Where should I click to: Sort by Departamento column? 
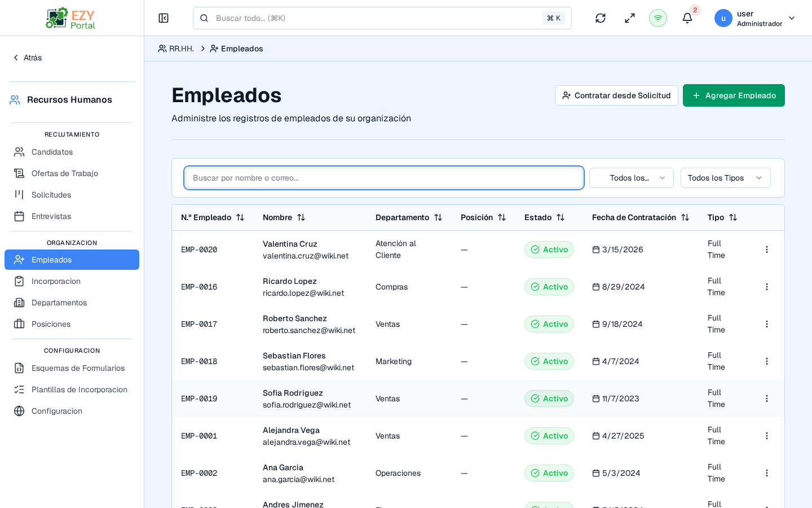(x=409, y=217)
